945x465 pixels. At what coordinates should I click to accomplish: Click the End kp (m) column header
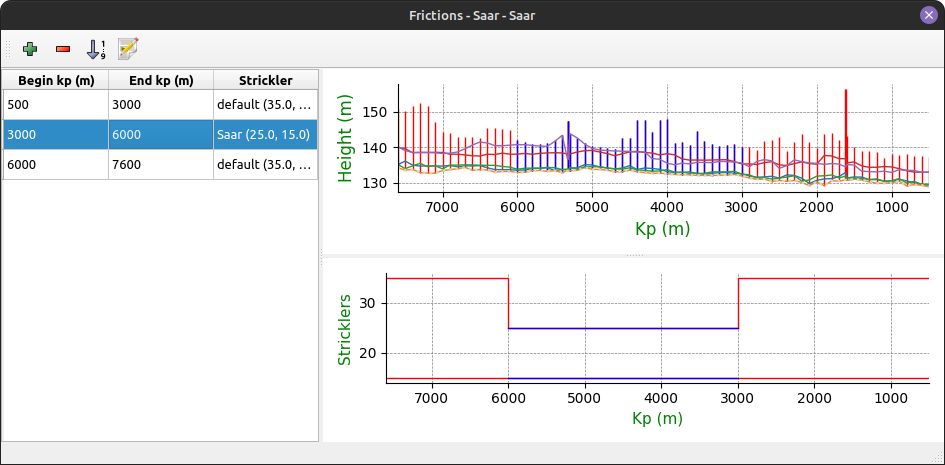pyautogui.click(x=161, y=80)
